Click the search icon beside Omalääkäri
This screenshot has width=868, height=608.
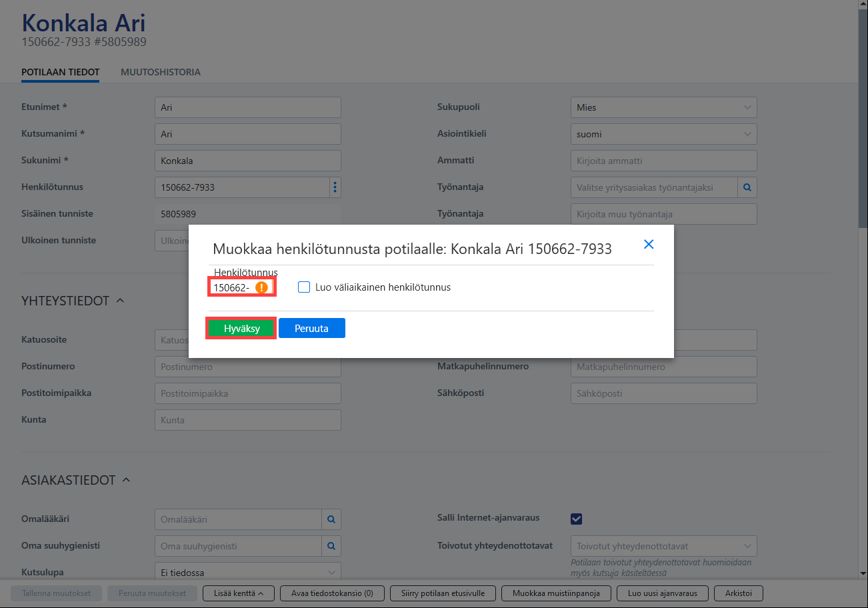331,519
